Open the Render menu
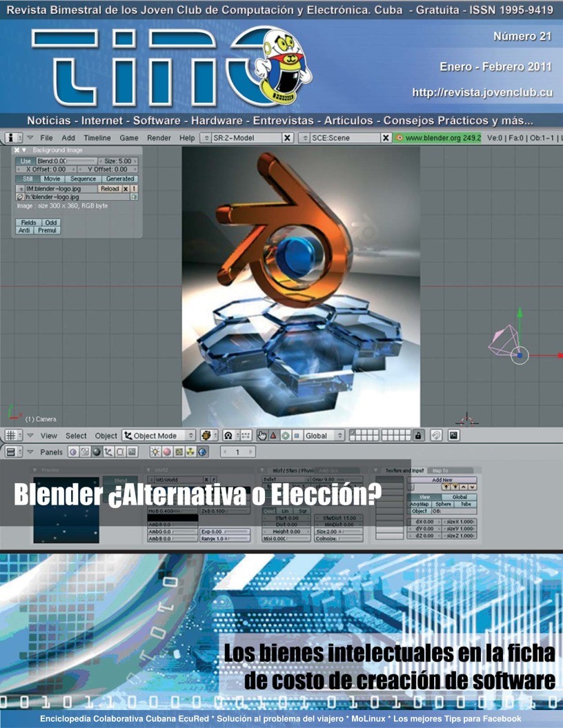Image resolution: width=563 pixels, height=728 pixels. [159, 138]
